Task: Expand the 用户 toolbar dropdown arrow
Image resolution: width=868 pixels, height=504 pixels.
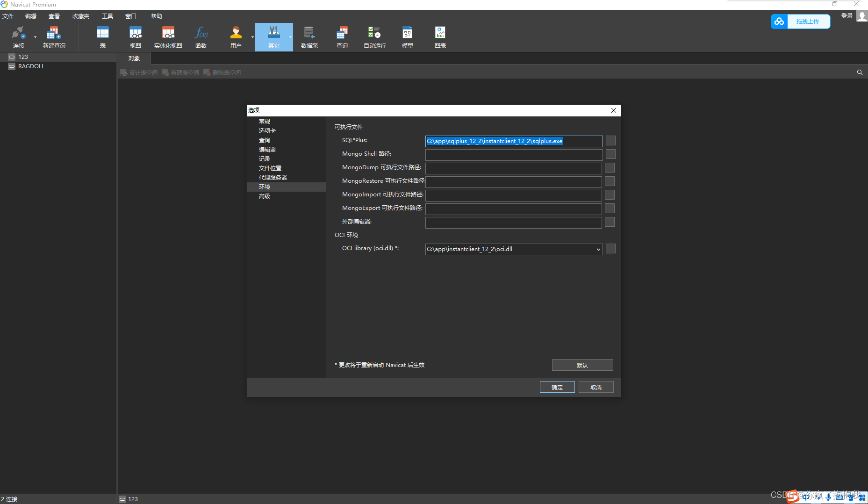Action: (x=252, y=37)
